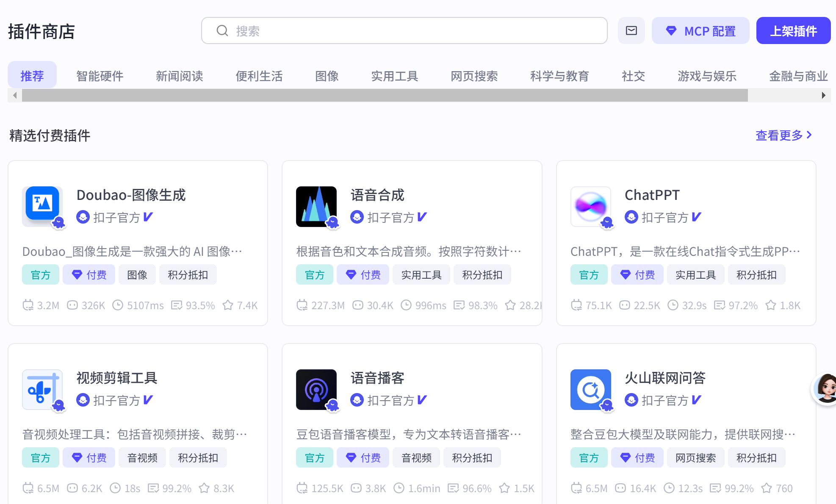This screenshot has width=836, height=504.
Task: Click the 音视频 tag on 语音播客 card
Action: [x=416, y=457]
